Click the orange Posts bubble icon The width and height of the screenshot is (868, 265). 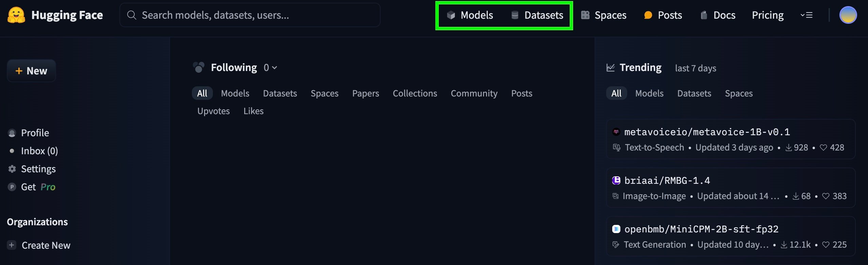(x=648, y=15)
